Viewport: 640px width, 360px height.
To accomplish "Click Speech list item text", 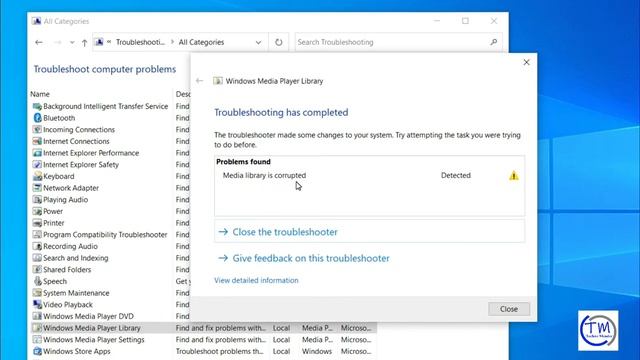I will pos(55,282).
